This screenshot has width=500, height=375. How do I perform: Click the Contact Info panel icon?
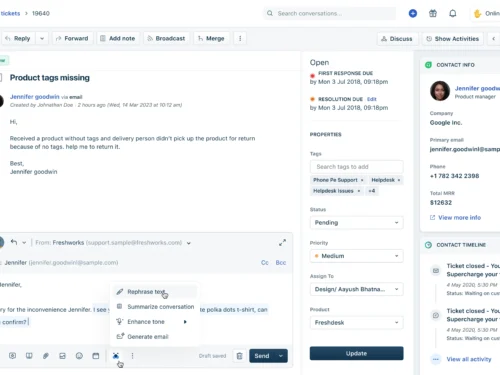point(428,65)
